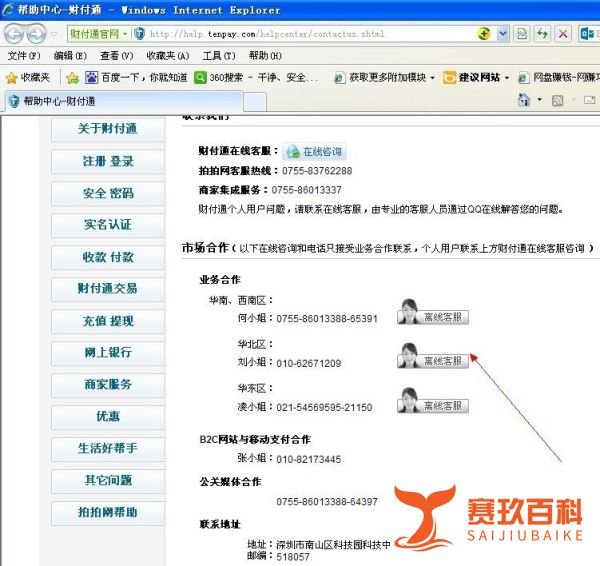
Task: Open the 关于财付通 sidebar section
Action: (x=108, y=129)
